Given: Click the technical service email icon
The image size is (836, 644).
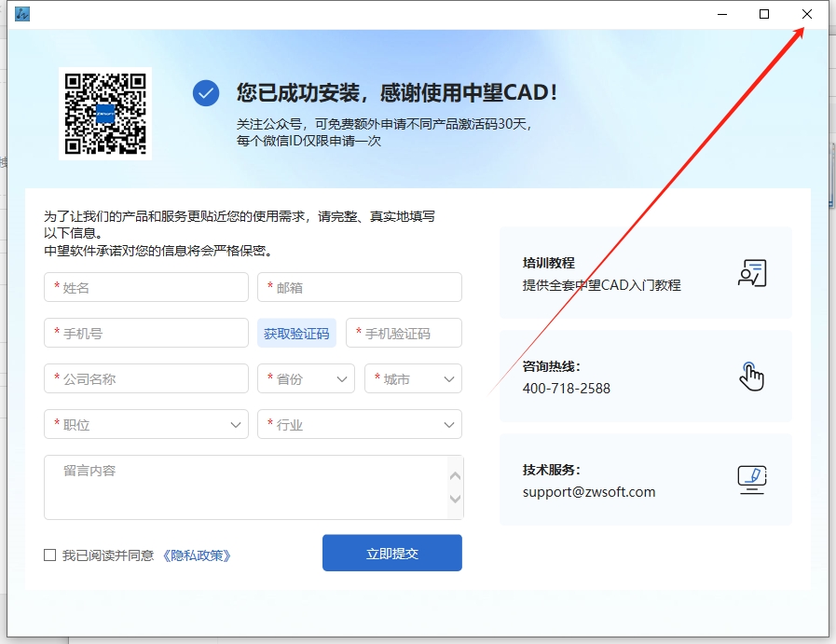Looking at the screenshot, I should tap(751, 480).
